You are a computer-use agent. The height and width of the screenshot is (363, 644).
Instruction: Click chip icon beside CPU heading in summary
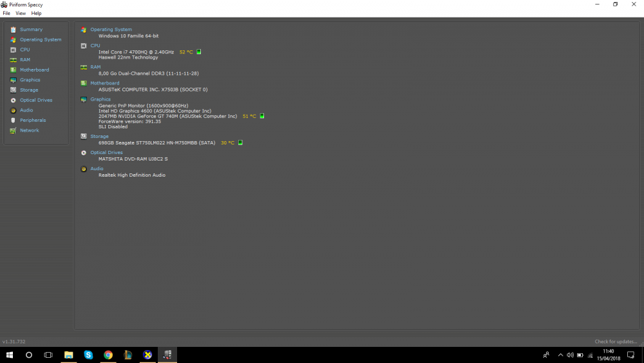pos(84,46)
